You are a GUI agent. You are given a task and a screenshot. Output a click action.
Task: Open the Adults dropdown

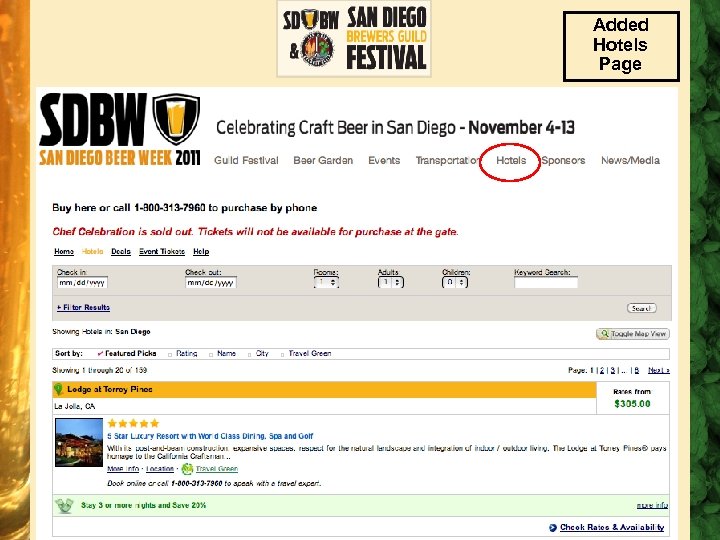(x=391, y=282)
